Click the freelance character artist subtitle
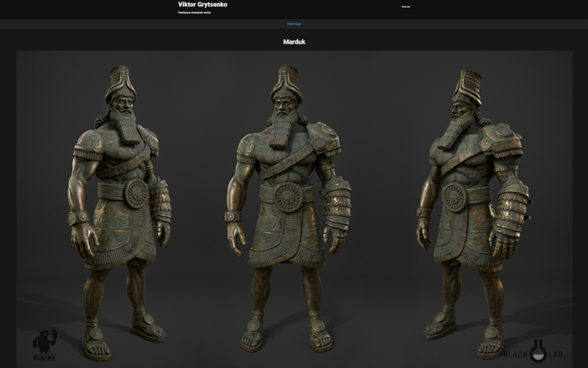Viewport: 588px width, 368px height. (x=194, y=13)
